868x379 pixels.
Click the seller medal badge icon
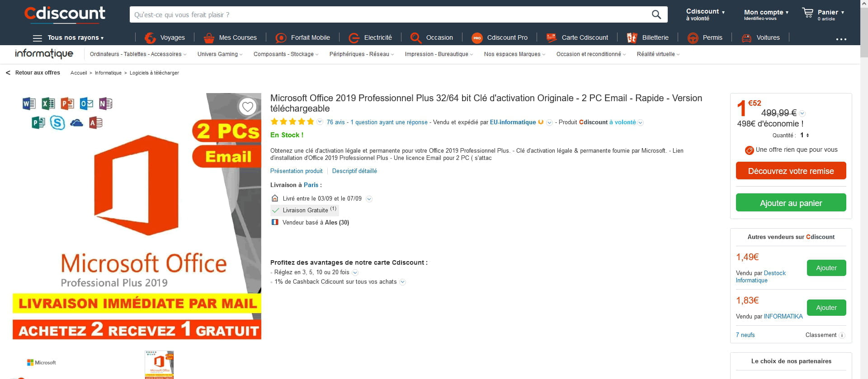541,122
